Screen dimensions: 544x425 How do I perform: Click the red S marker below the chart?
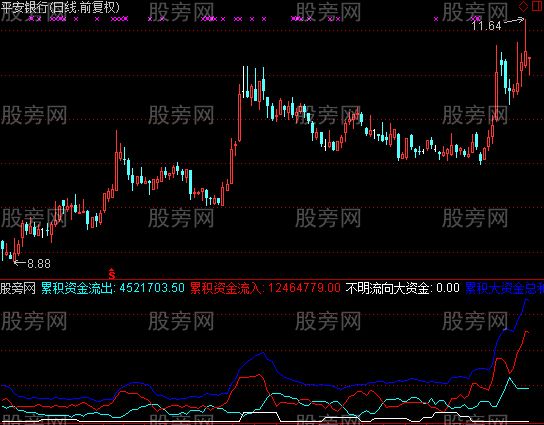(x=112, y=274)
